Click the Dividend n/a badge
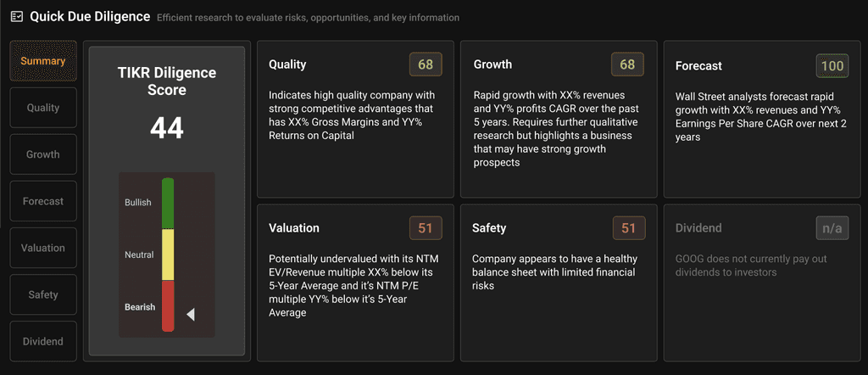The height and width of the screenshot is (375, 868). point(832,228)
